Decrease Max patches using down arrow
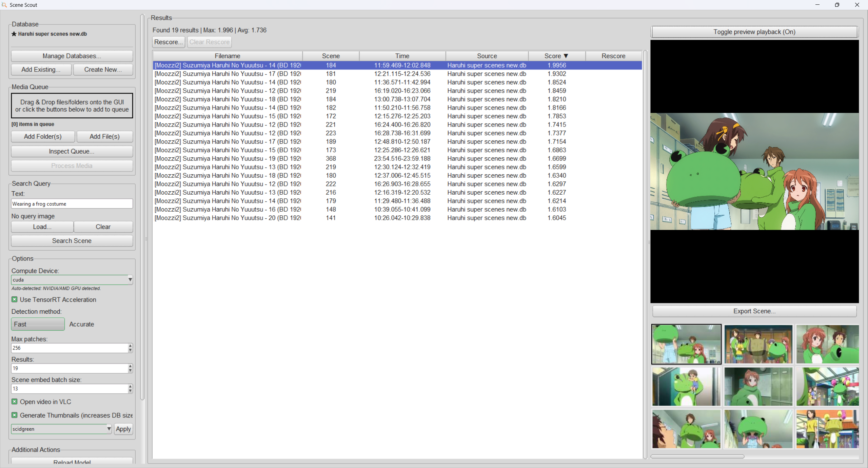Screen dimensions: 868x468 pos(130,350)
